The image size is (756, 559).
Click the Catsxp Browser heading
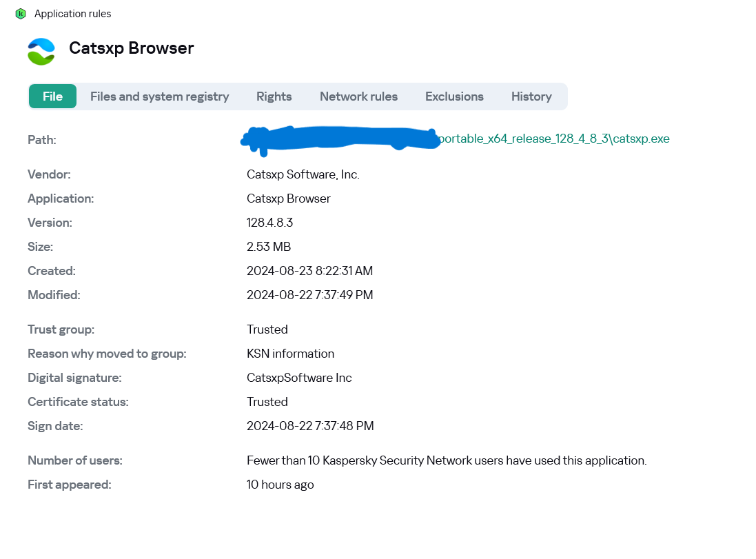pos(131,48)
